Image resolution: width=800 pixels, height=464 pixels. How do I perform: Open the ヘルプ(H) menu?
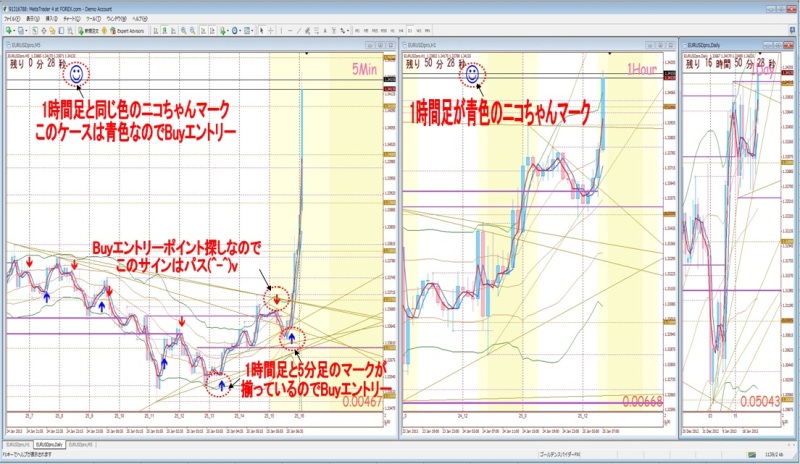[140, 19]
